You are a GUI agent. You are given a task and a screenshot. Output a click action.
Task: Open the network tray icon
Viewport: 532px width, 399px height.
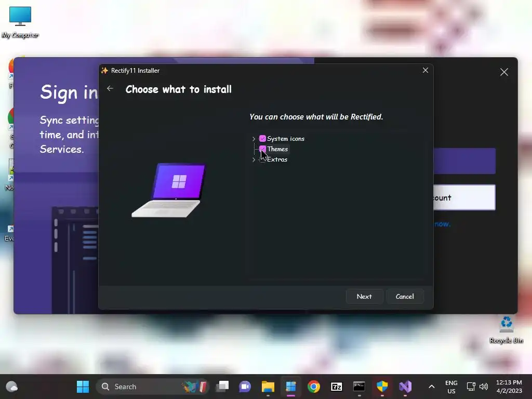tap(471, 387)
